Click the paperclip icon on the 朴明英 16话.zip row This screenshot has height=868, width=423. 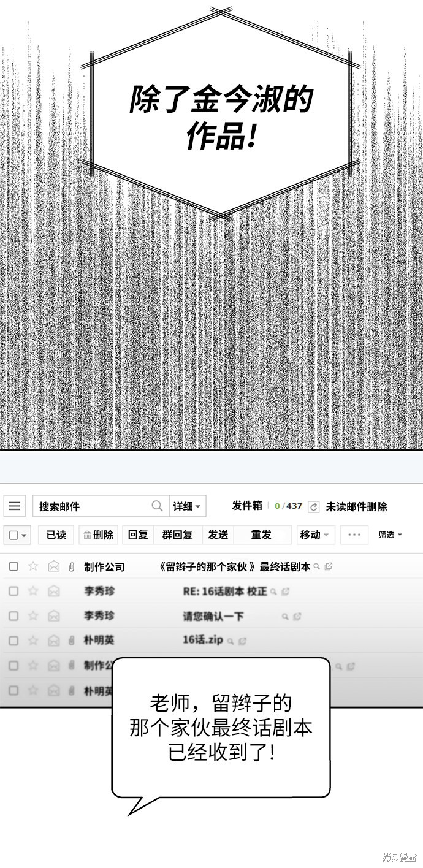click(71, 641)
